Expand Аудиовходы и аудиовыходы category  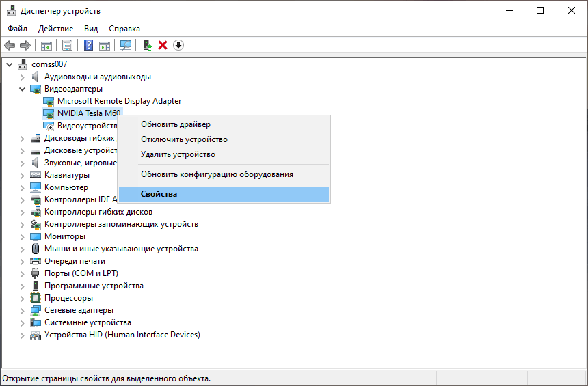pyautogui.click(x=22, y=77)
